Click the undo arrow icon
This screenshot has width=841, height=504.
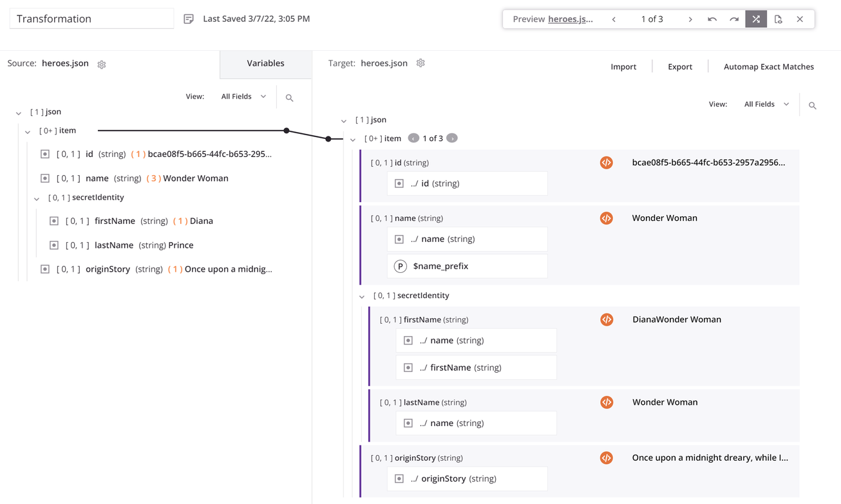tap(712, 19)
